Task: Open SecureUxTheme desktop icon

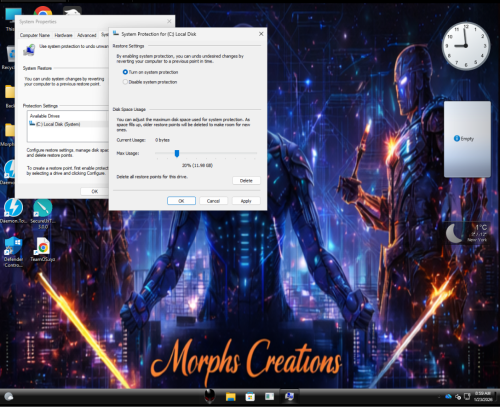Action: point(43,213)
